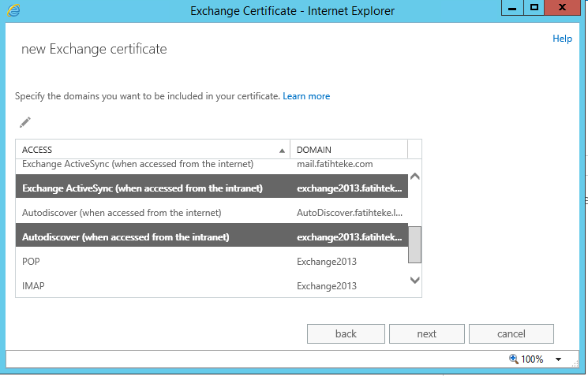
Task: Proceed with the next button
Action: point(426,333)
